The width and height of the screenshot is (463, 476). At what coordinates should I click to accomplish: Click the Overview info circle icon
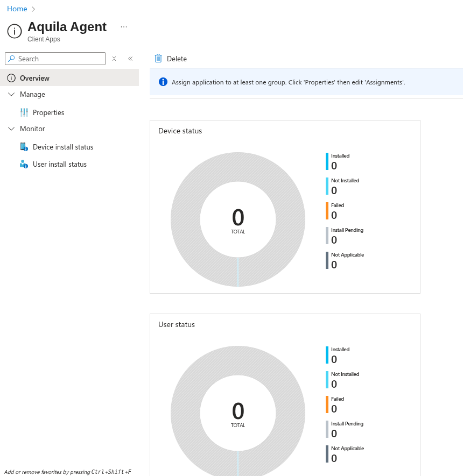click(11, 78)
